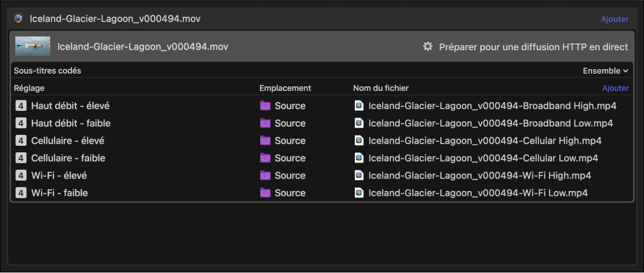Screen dimensions: 644x273
Task: Click file icon of Broadband High.mp4
Action: [359, 106]
